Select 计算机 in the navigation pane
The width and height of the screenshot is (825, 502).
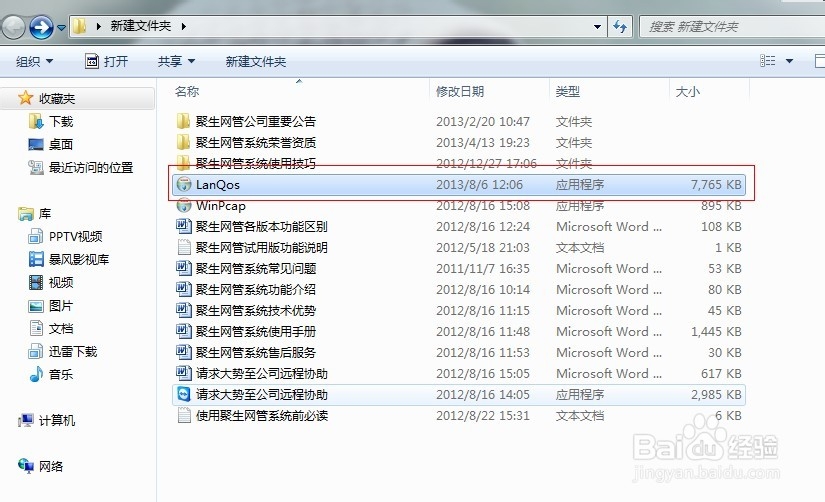(57, 420)
